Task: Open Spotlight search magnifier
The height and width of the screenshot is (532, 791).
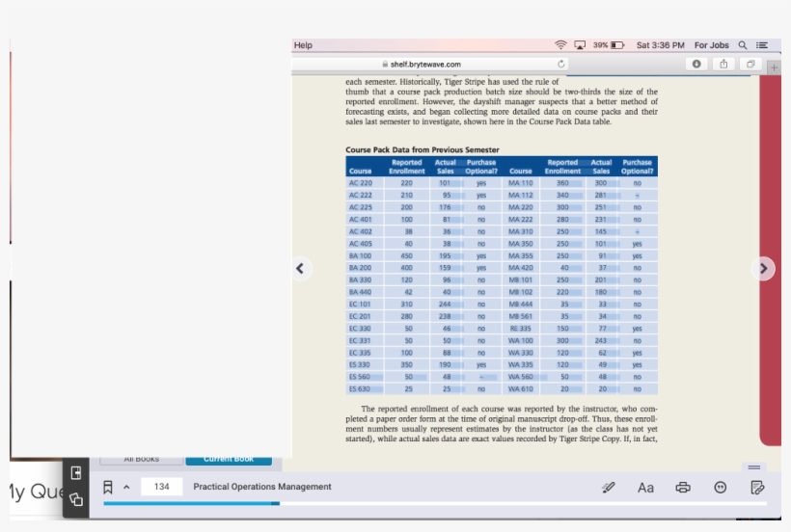Action: pyautogui.click(x=743, y=45)
